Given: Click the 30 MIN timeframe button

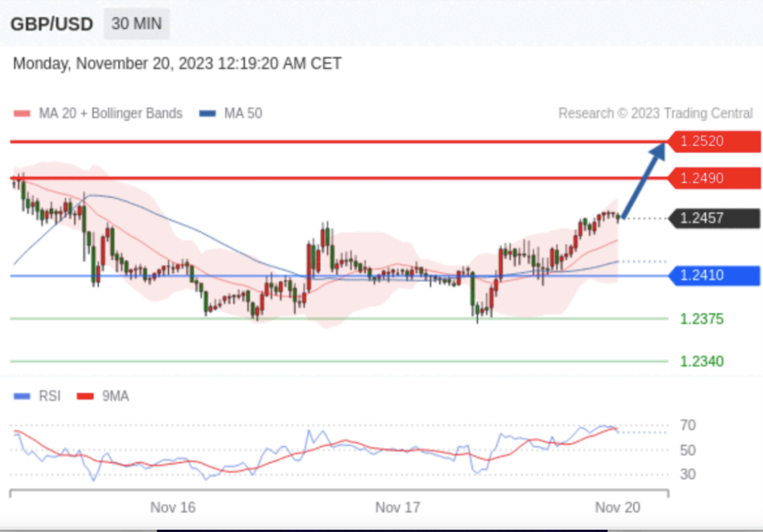Looking at the screenshot, I should click(x=136, y=24).
